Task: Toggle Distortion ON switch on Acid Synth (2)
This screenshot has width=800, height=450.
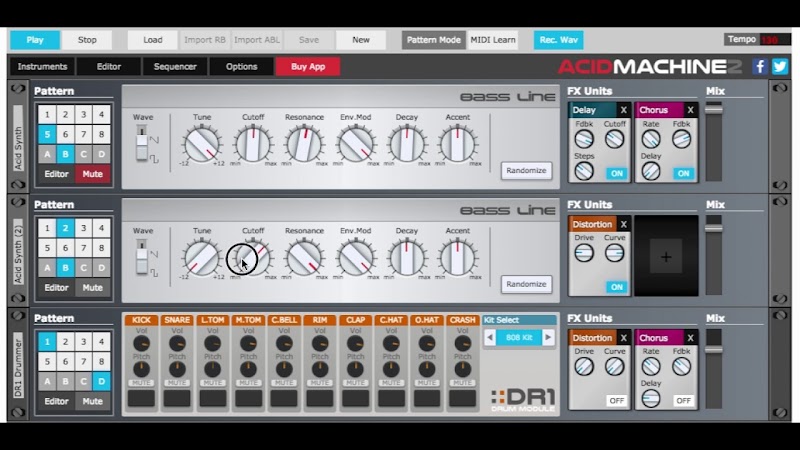Action: (617, 287)
